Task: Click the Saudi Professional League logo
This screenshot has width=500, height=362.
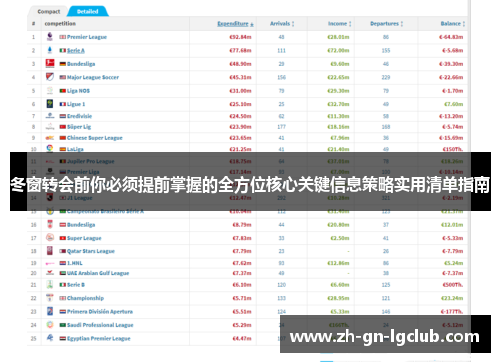Action: (x=50, y=325)
